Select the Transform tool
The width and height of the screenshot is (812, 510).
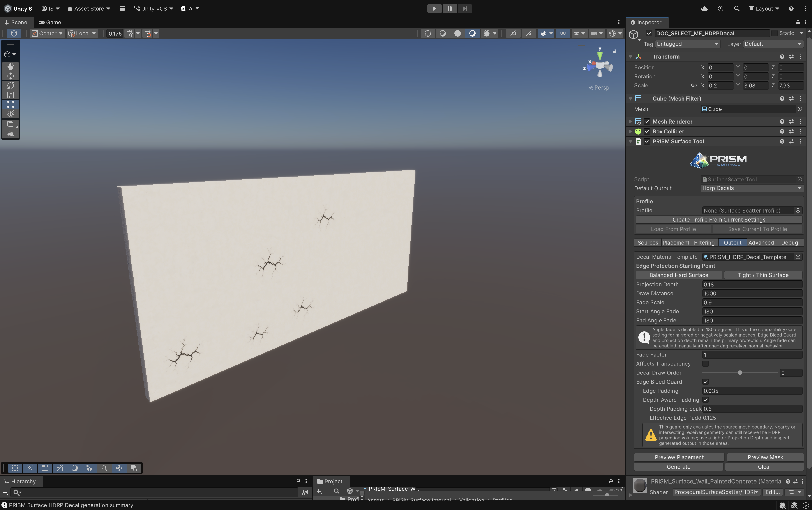point(10,114)
